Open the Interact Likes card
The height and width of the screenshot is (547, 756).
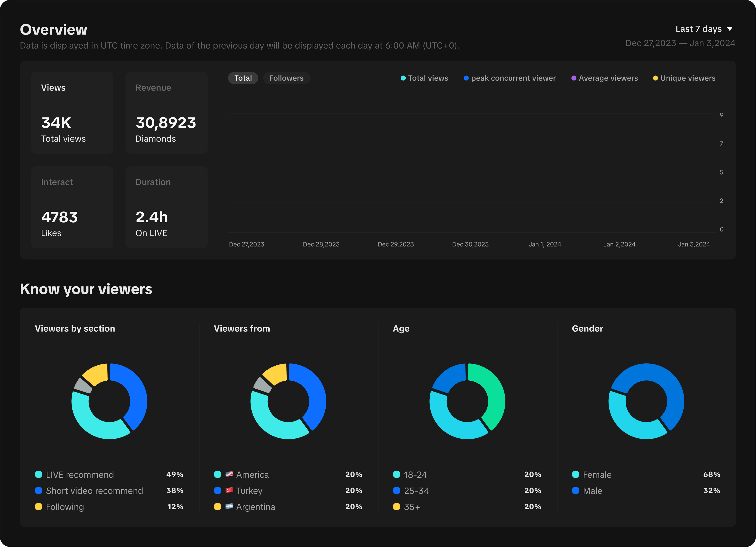[x=72, y=207]
